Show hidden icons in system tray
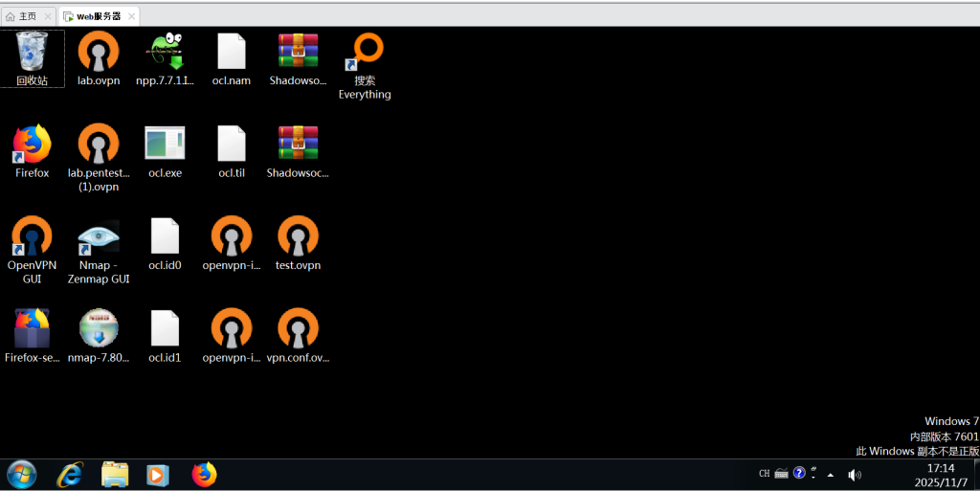Screen dimensions: 980x491 click(830, 475)
